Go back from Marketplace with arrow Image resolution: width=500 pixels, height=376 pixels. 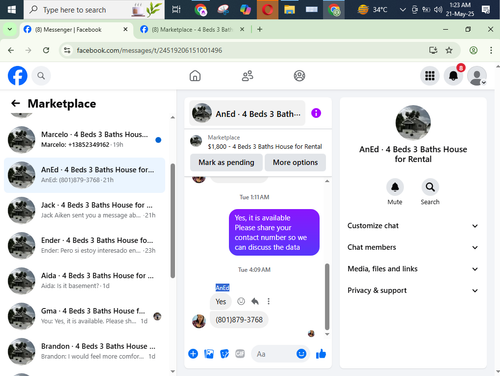click(x=15, y=103)
